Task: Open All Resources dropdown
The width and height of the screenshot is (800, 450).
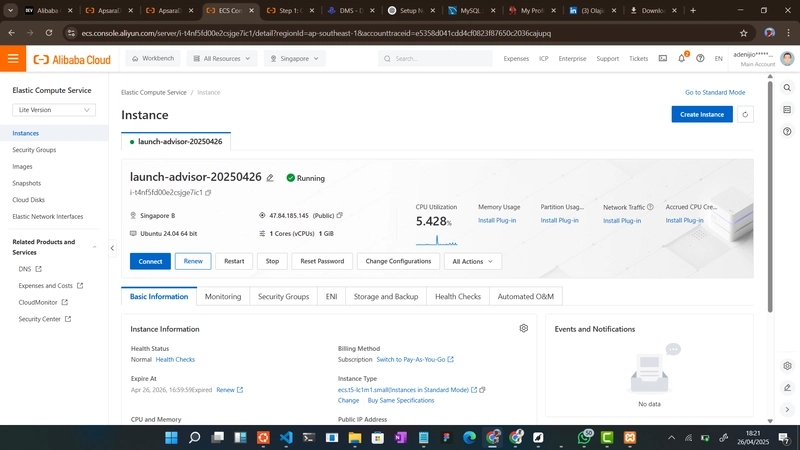Action: [222, 59]
